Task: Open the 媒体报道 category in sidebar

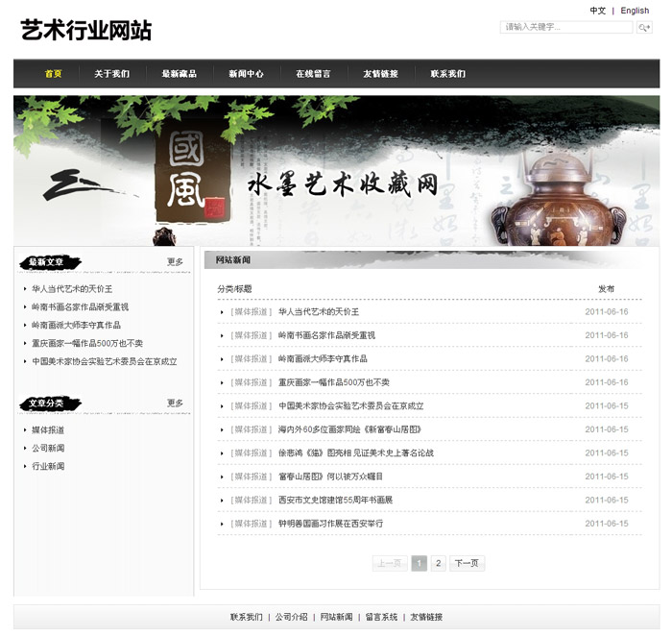Action: coord(48,430)
